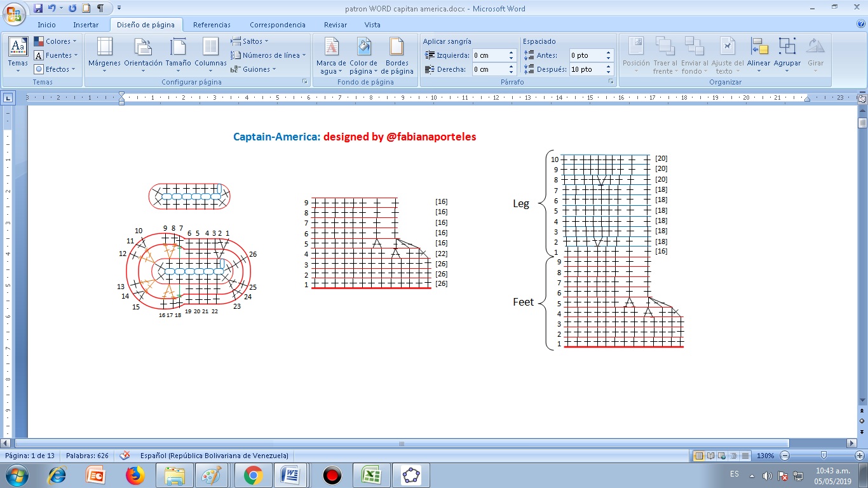Viewport: 868px width, 488px height.
Task: Click the Girar rotate button
Action: click(815, 55)
